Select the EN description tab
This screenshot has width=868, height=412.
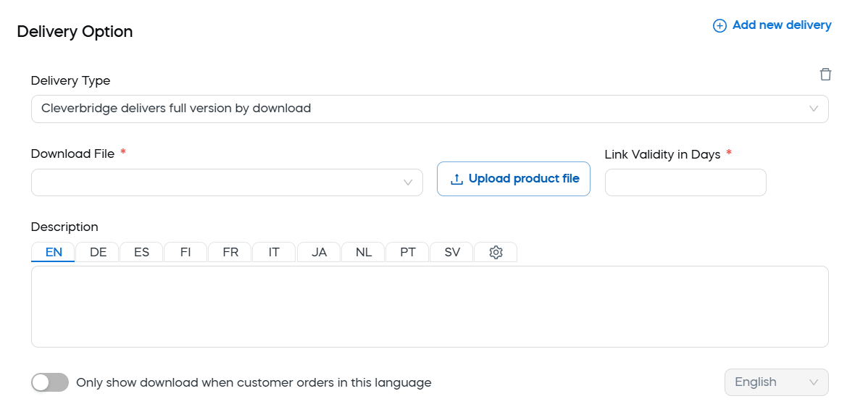point(53,252)
